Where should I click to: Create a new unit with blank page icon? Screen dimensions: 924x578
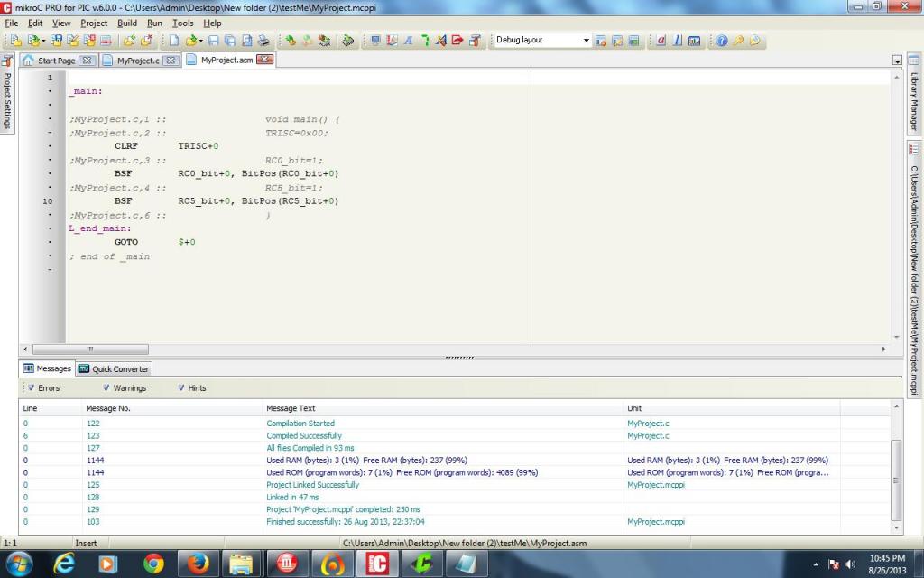pos(174,40)
